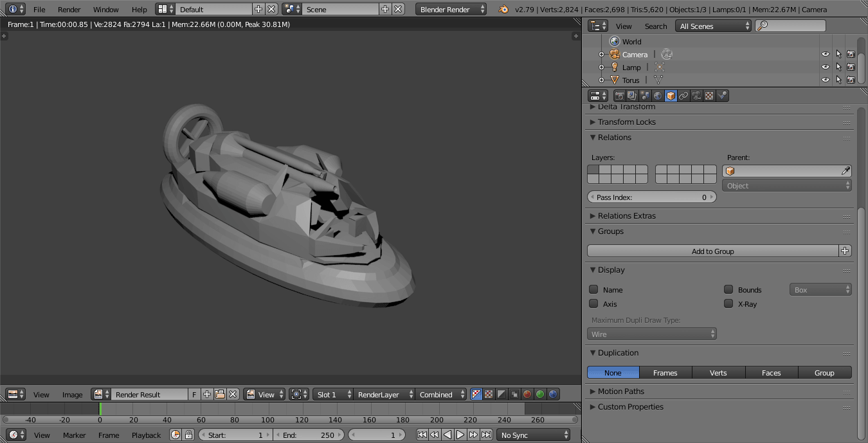
Task: Expand the Motion Paths panel
Action: point(620,392)
